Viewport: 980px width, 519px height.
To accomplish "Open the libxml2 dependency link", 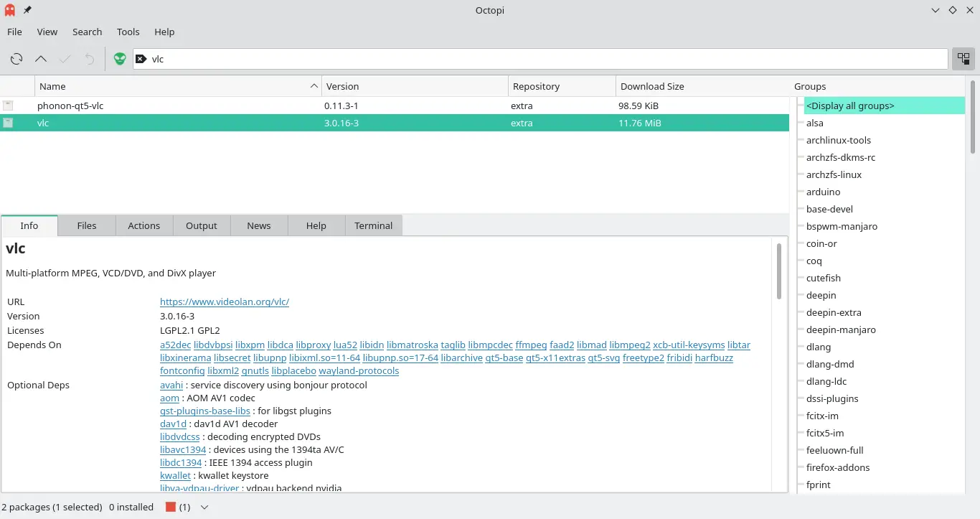I will coord(223,371).
